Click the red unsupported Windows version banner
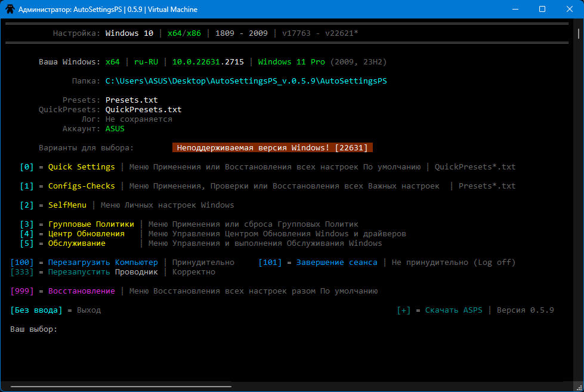The height and width of the screenshot is (392, 584). [272, 147]
